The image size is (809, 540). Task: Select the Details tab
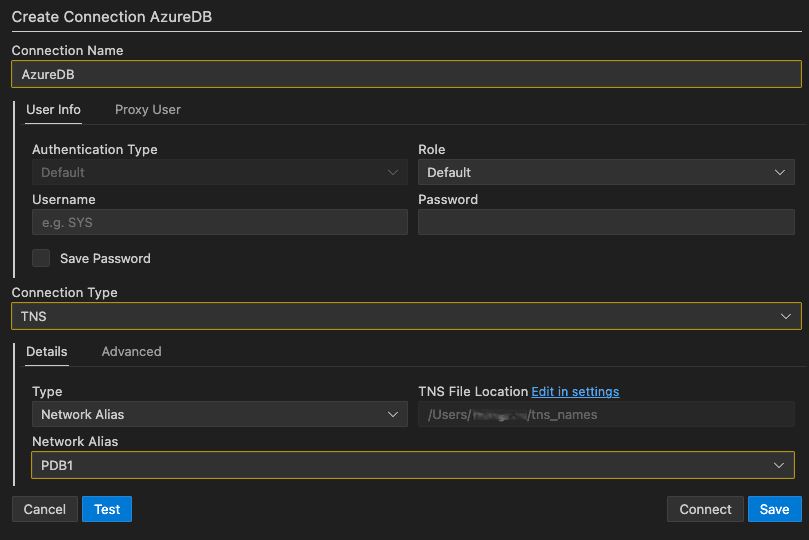click(47, 351)
